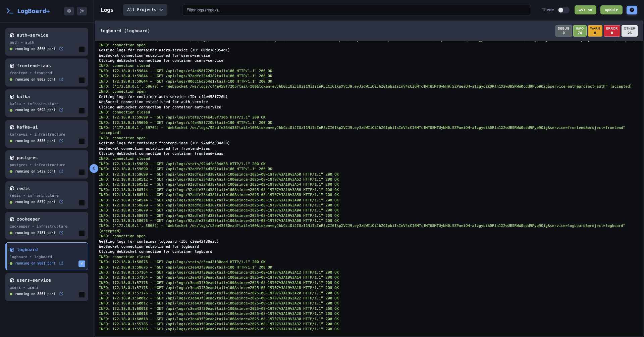644x337 pixels.
Task: Enable the zookeeper container checkbox
Action: (x=82, y=233)
